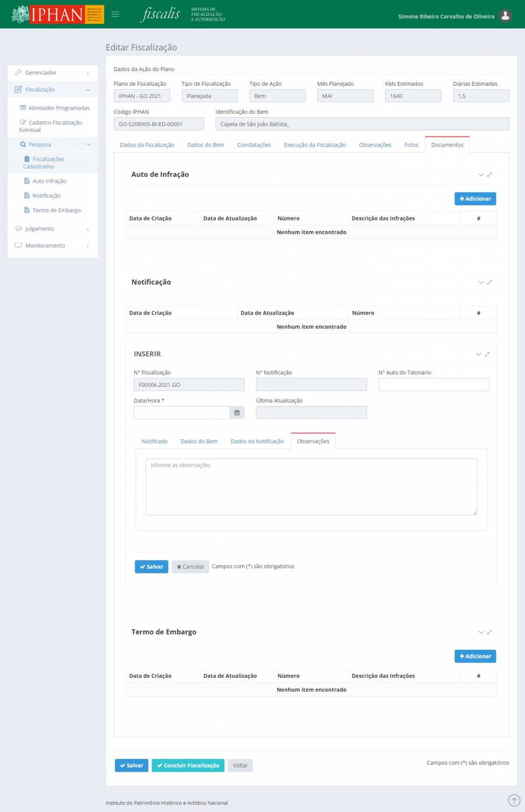Screen dimensions: 525x812
Task: Collapse the Auto de Infração section chevron
Action: tap(481, 174)
